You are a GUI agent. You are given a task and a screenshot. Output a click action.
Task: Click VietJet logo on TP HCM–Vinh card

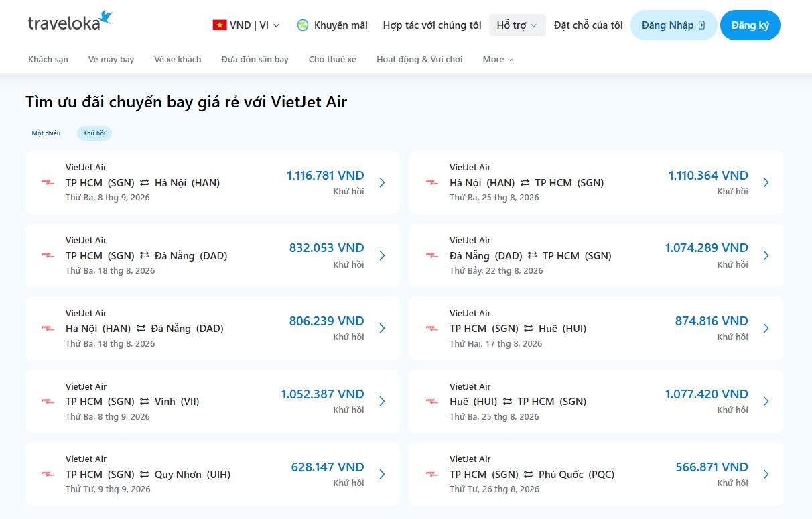[48, 401]
